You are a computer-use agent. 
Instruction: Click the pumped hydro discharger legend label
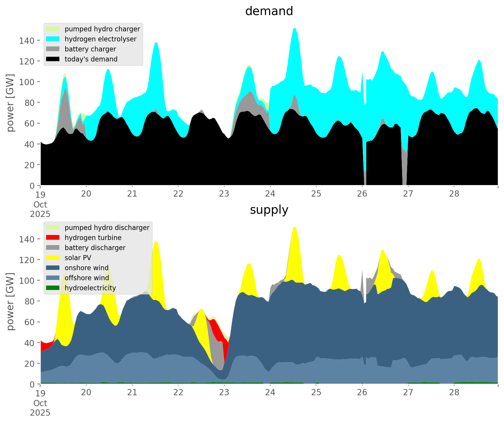coord(107,228)
